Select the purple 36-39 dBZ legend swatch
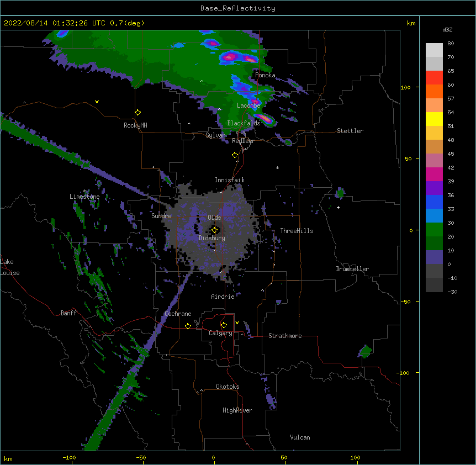Image resolution: width=476 pixels, height=465 pixels. coord(434,188)
